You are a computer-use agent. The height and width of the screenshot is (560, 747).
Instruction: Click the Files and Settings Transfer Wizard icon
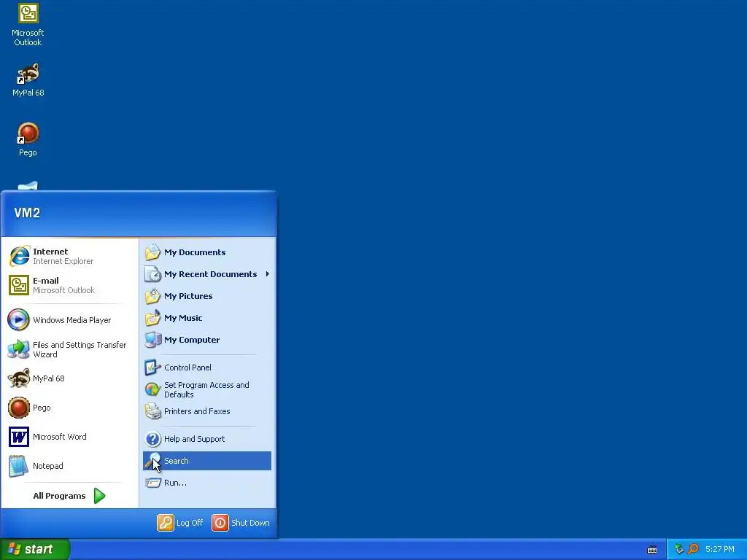pyautogui.click(x=18, y=349)
